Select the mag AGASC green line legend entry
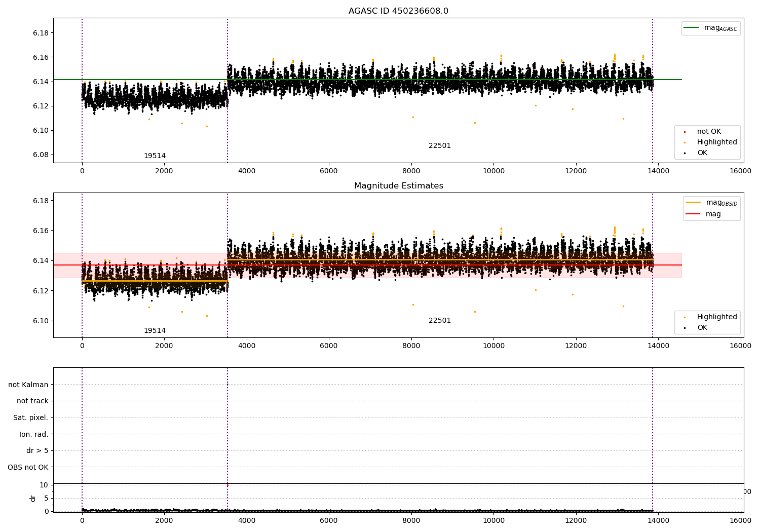Image resolution: width=760 pixels, height=532 pixels. tap(711, 28)
